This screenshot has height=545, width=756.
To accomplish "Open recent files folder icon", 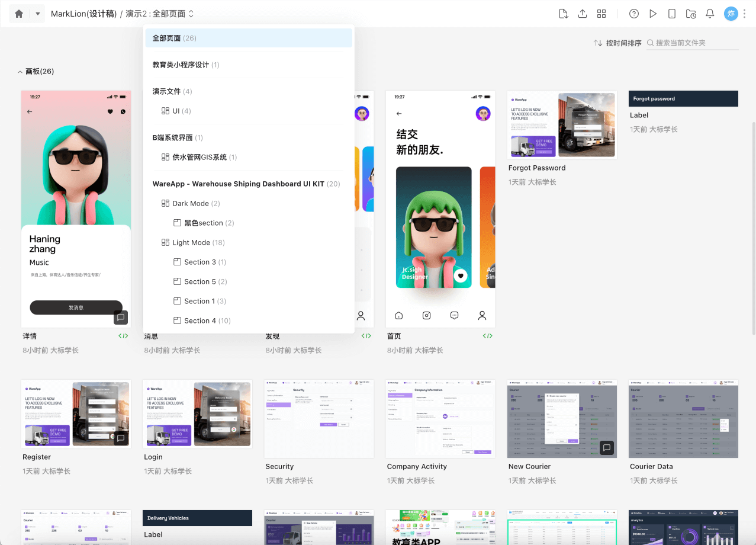I will coord(691,13).
